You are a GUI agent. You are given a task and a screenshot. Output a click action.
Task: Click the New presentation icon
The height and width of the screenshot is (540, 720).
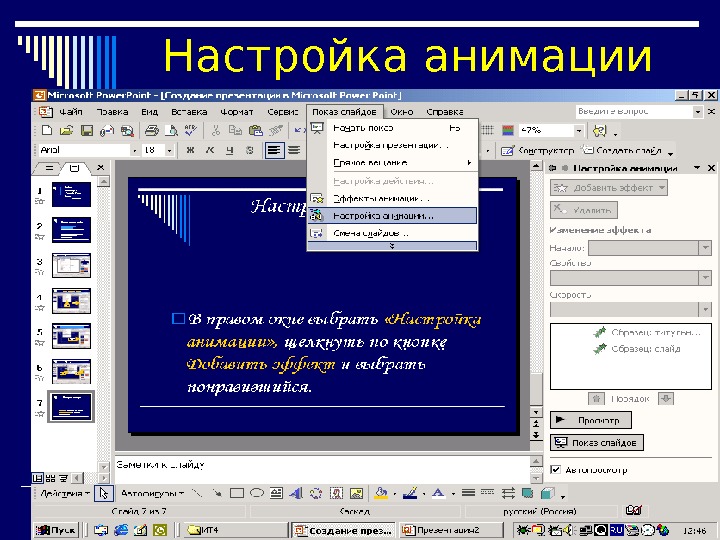click(x=46, y=130)
